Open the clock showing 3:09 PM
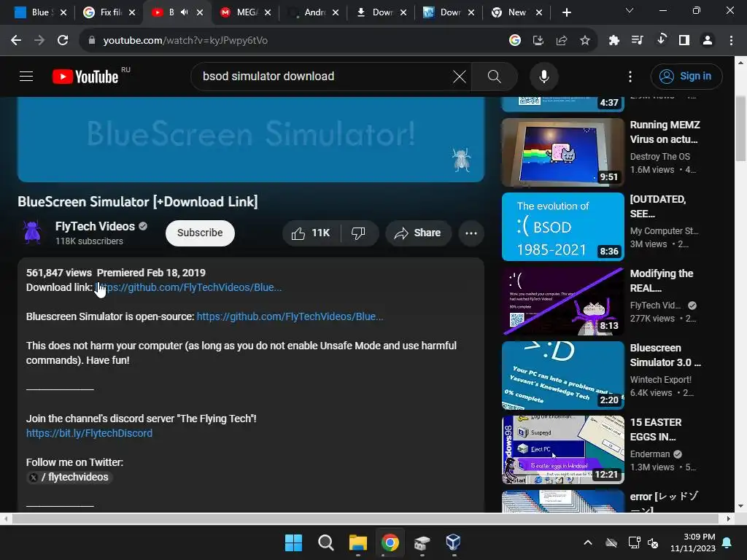The width and height of the screenshot is (747, 560). coord(693,542)
